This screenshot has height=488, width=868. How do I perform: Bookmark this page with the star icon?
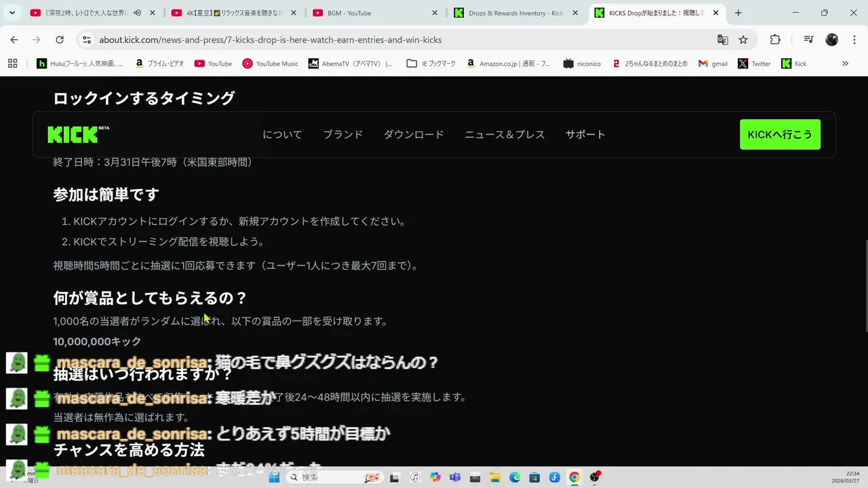point(743,40)
